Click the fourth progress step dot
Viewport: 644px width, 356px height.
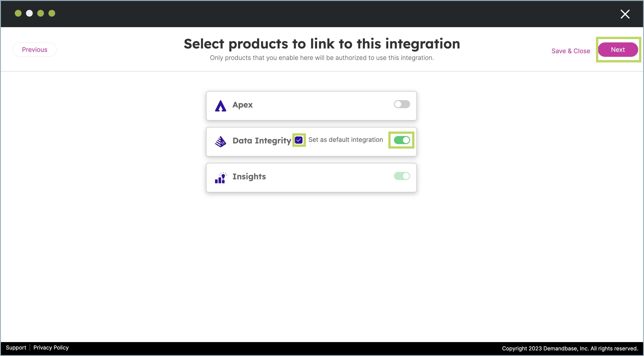click(52, 13)
